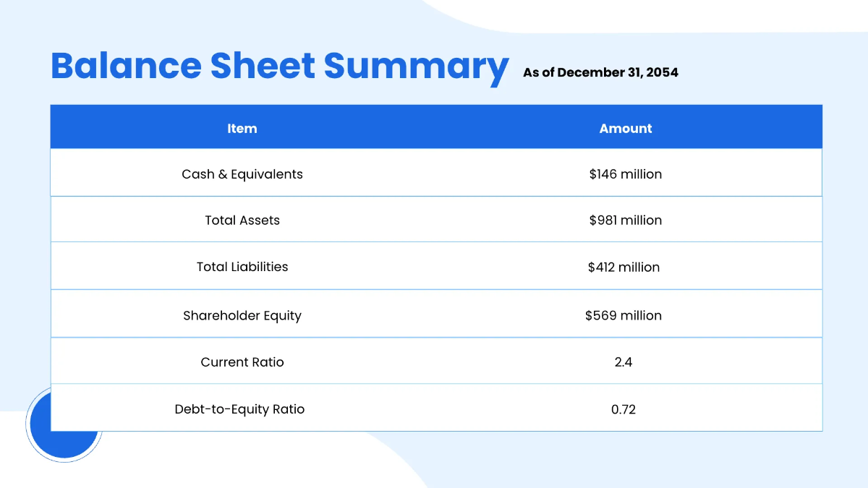Click the Item column header

coord(242,128)
